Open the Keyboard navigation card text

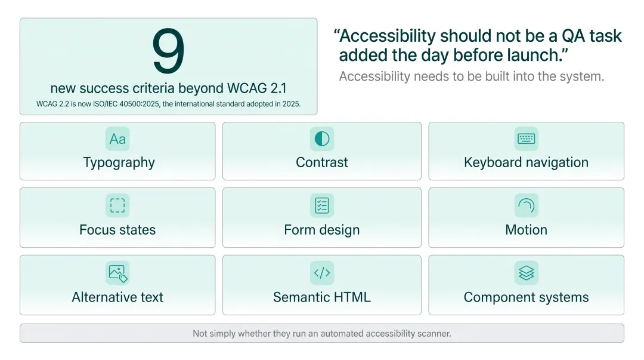pyautogui.click(x=526, y=163)
